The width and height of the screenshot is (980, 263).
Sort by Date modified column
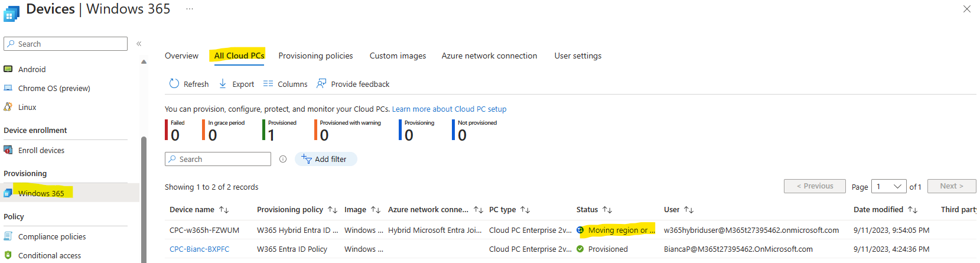913,210
